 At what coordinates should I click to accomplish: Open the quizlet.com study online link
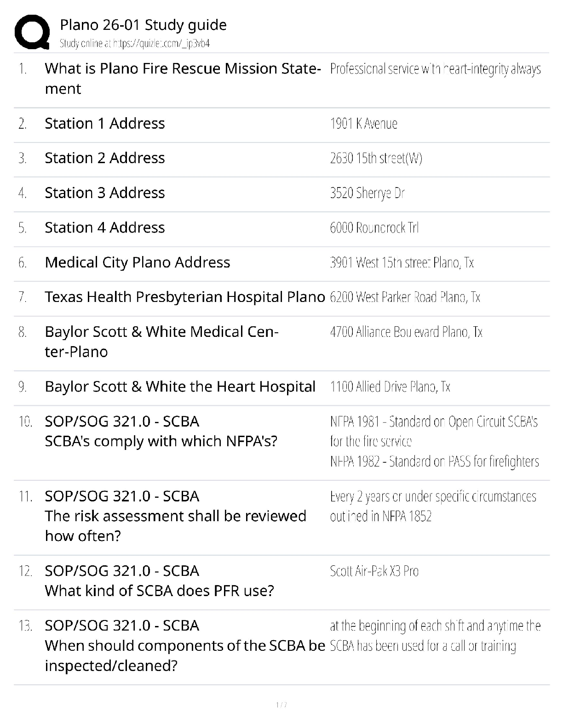135,44
